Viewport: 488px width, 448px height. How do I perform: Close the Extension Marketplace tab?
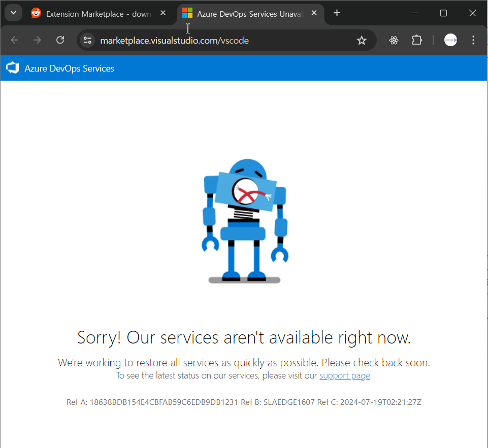coord(163,13)
